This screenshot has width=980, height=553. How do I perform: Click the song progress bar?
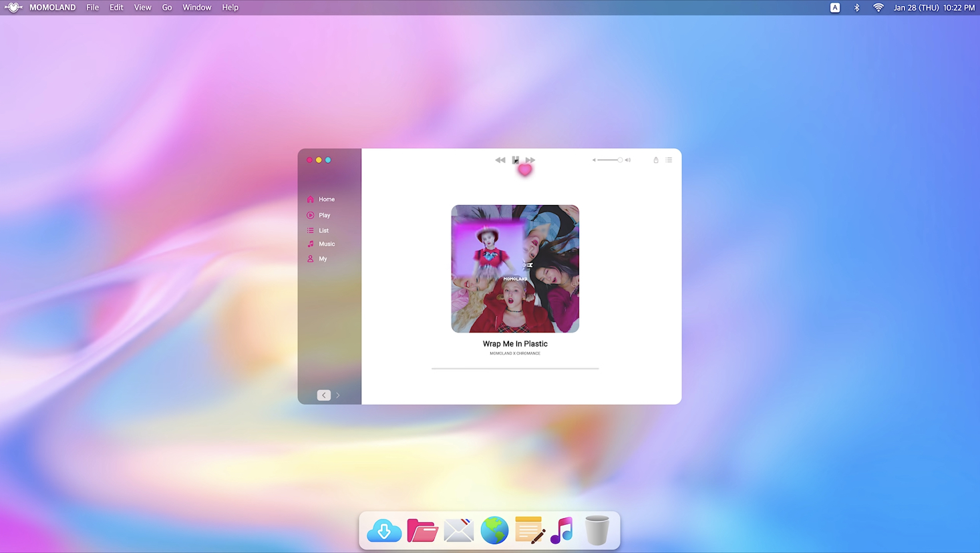click(515, 368)
